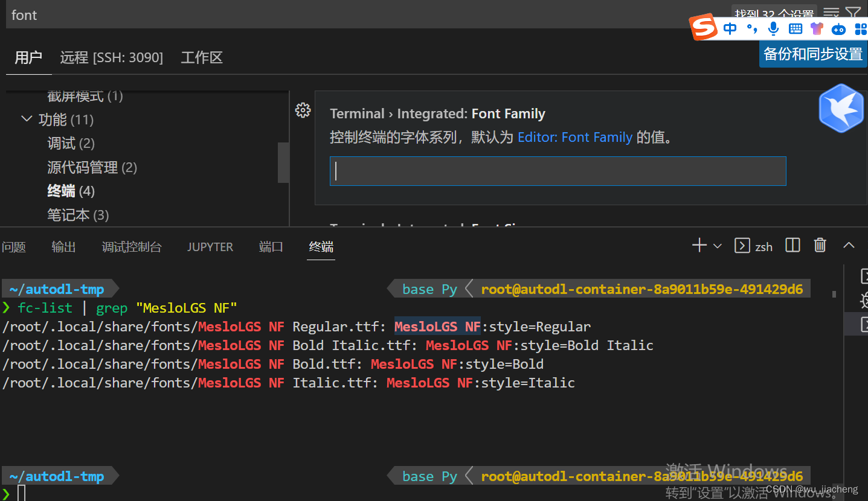
Task: Toggle full/half-width punctuation on Sogou bar
Action: click(751, 28)
